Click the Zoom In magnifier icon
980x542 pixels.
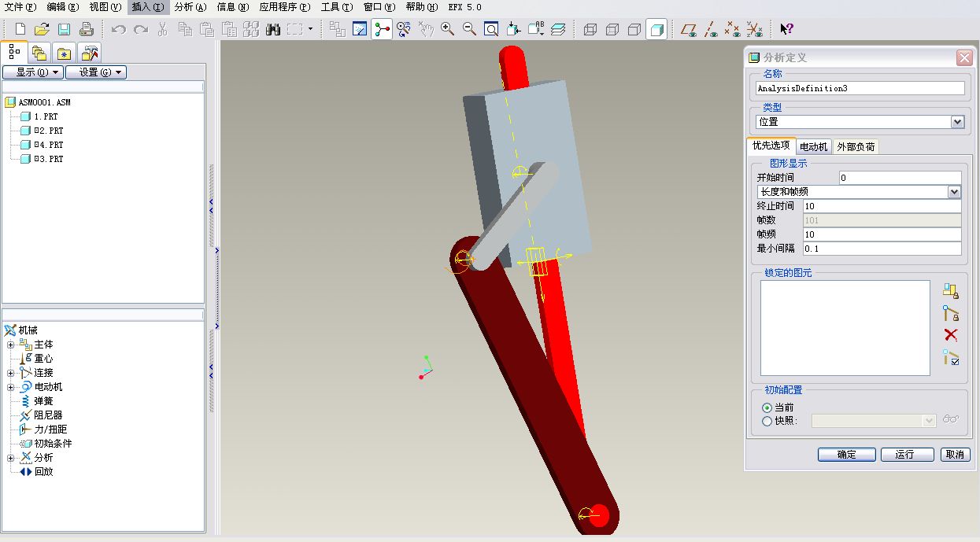[448, 30]
